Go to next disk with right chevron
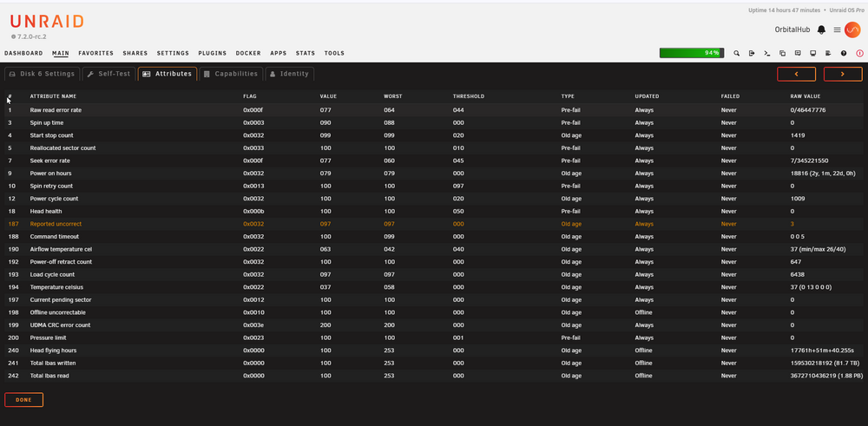The width and height of the screenshot is (868, 426). tap(843, 74)
